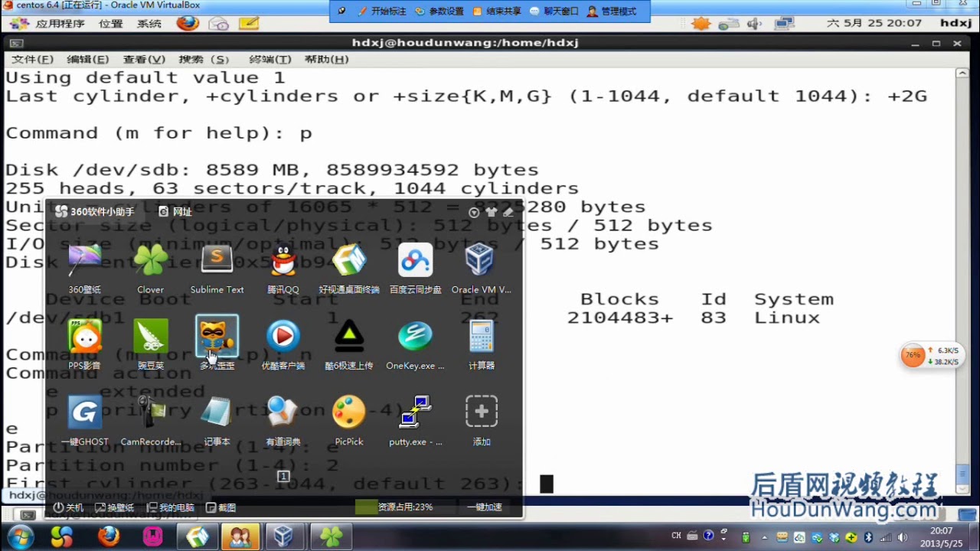Click the network computers icon in CentOS panel

[784, 24]
